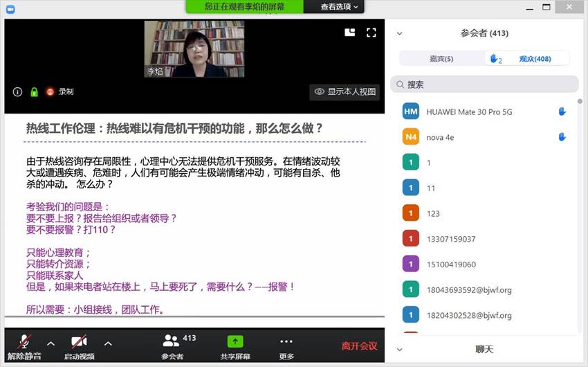Select the HM avatar of HUAWEI Mate 30 Pro 5G
Image resolution: width=588 pixels, height=367 pixels.
pyautogui.click(x=411, y=111)
